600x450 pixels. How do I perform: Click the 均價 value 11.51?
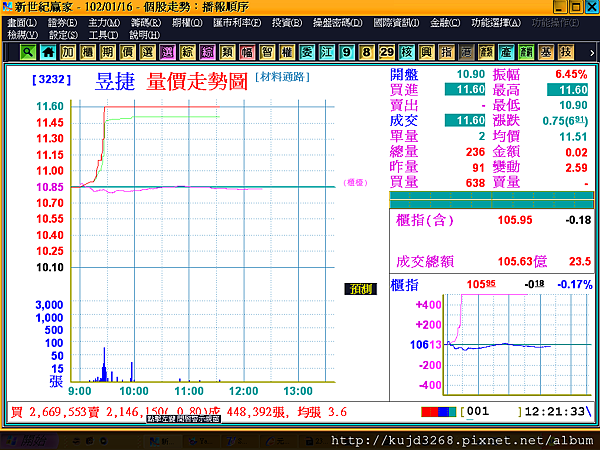pos(573,137)
